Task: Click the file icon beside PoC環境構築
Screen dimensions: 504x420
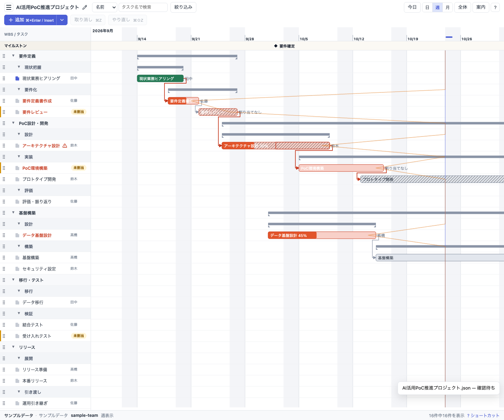Action: 17,168
